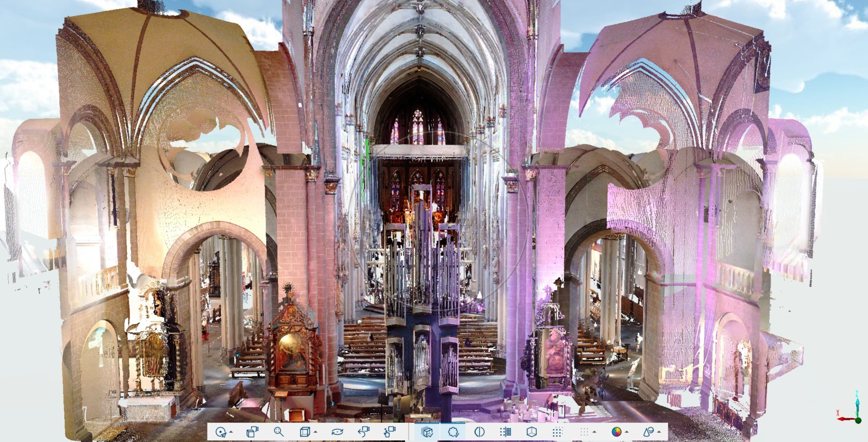This screenshot has height=442, width=868.
Task: Toggle the split circle clipping icon
Action: point(479,432)
